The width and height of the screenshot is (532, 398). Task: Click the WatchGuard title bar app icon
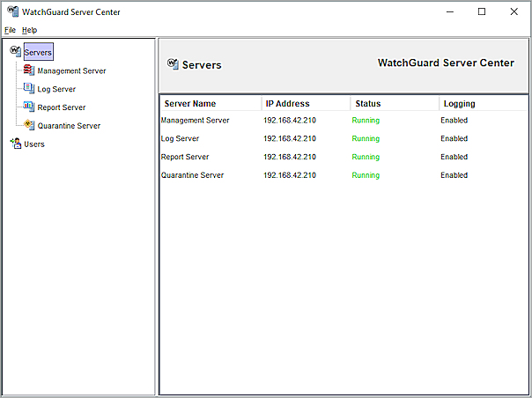(x=11, y=11)
